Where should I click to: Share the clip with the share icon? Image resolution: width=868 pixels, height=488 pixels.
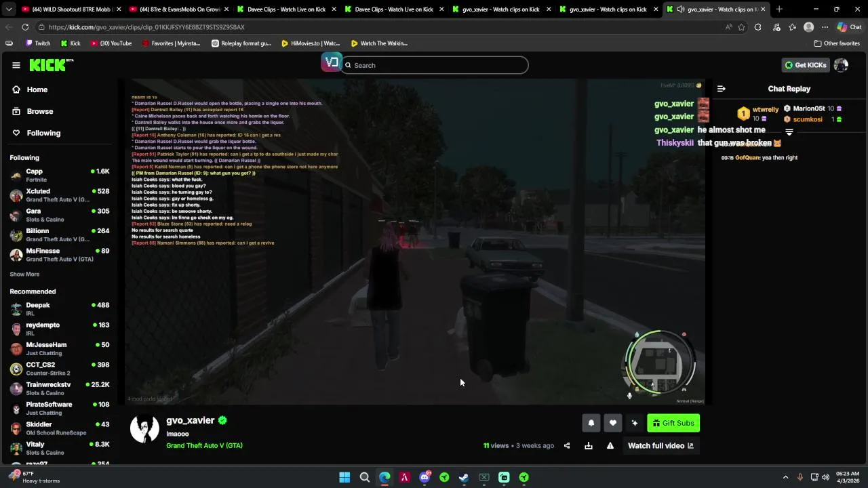click(x=567, y=446)
